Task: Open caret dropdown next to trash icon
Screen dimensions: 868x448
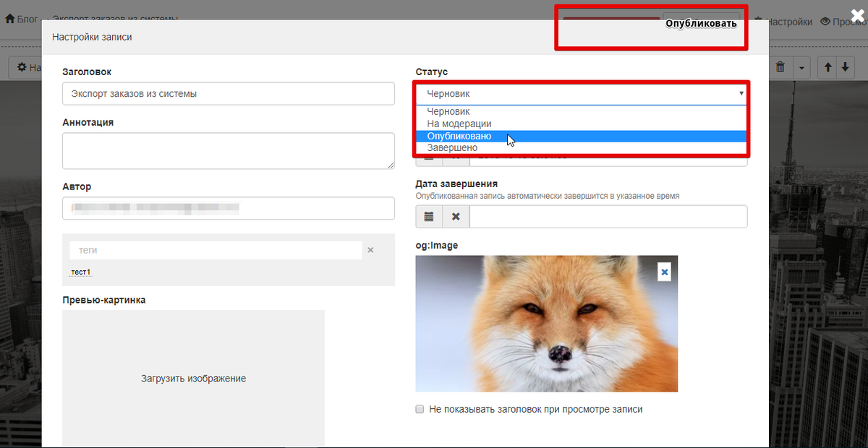Action: 801,67
